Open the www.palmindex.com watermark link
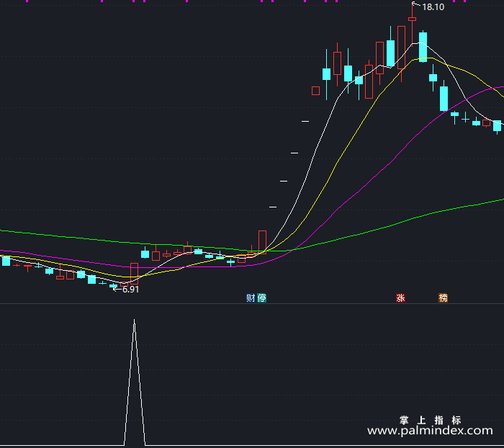Screen dimensions: 504x448 [x=430, y=431]
